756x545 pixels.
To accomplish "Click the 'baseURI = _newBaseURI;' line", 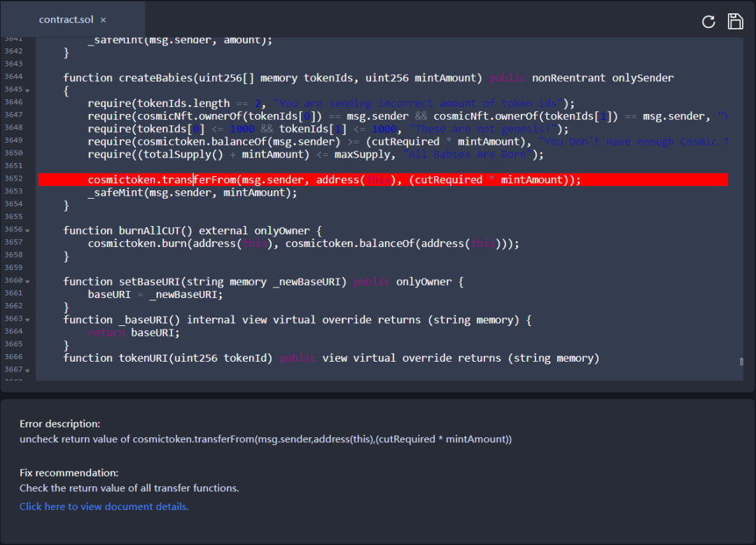I will pos(155,295).
